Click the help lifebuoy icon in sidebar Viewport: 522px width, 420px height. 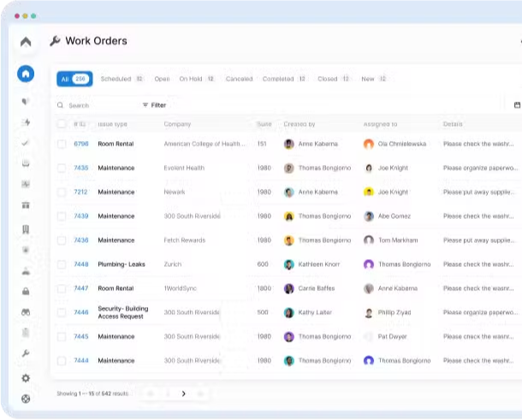[26, 399]
